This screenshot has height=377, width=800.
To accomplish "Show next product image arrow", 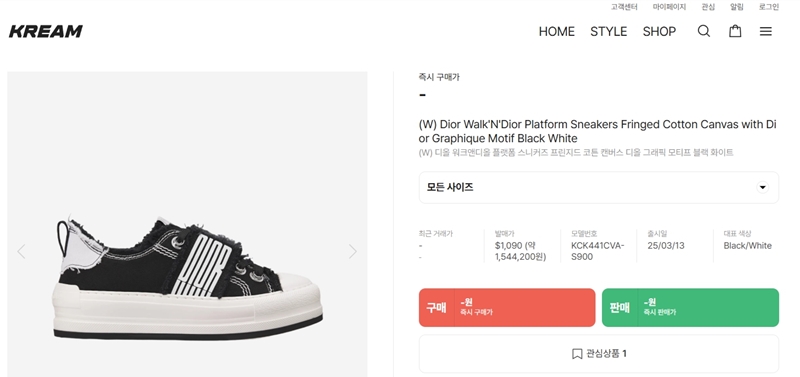I will [x=353, y=252].
